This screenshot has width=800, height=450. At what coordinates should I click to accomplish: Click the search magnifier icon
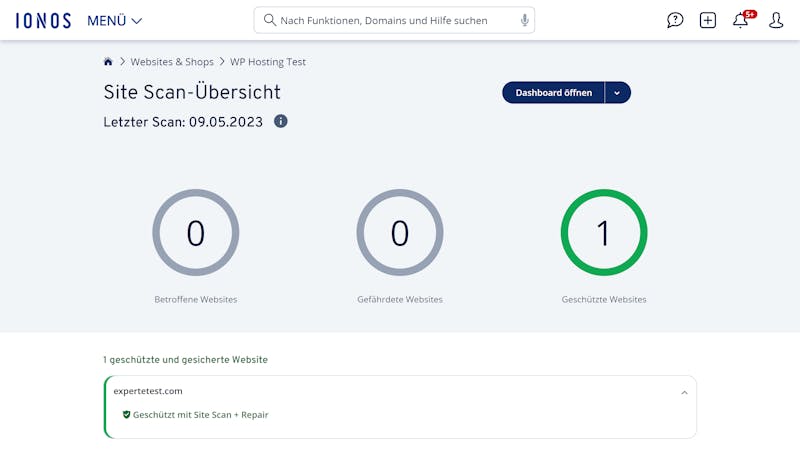point(269,20)
